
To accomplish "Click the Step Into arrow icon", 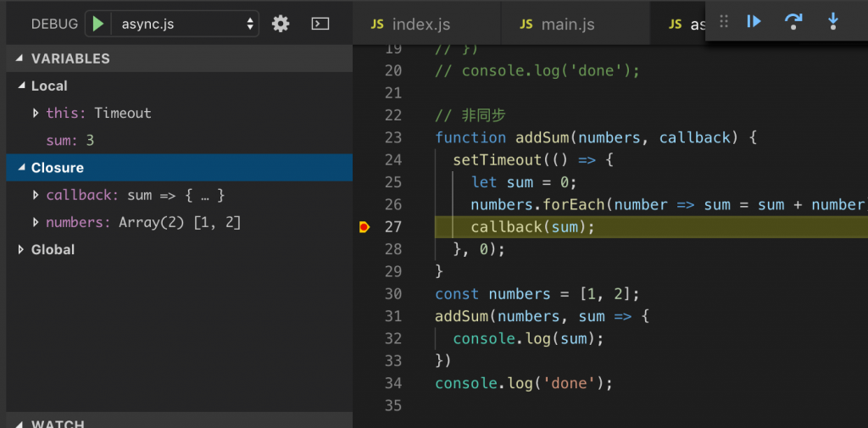I will click(x=832, y=21).
